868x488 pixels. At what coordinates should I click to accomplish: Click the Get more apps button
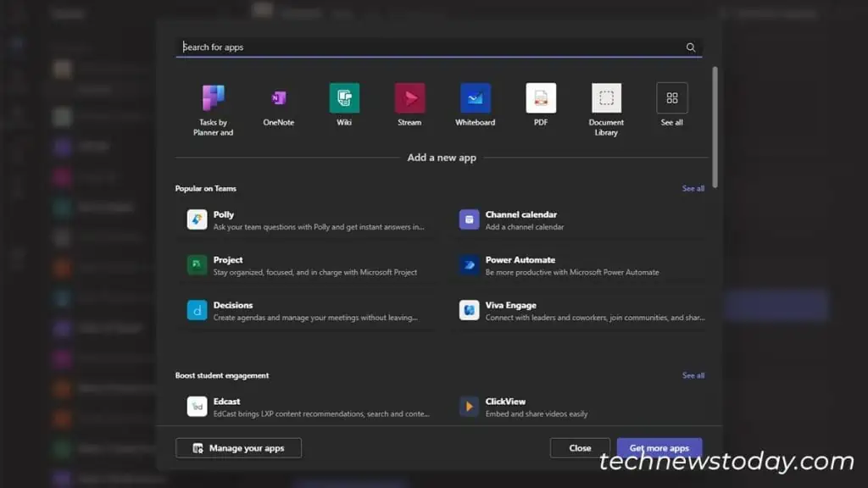pos(659,448)
